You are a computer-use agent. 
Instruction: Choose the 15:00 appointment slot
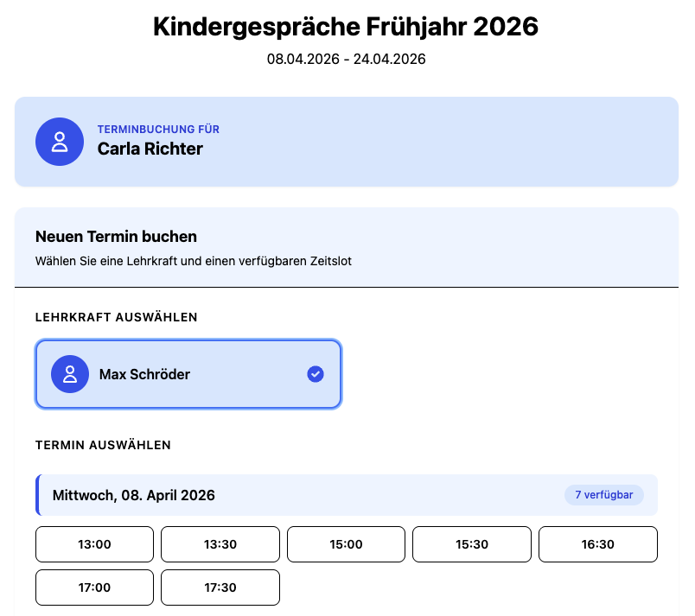coord(346,543)
